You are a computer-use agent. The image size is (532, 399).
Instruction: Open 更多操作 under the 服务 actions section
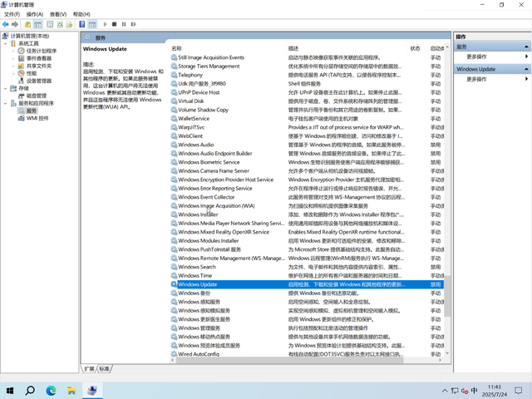pyautogui.click(x=476, y=57)
